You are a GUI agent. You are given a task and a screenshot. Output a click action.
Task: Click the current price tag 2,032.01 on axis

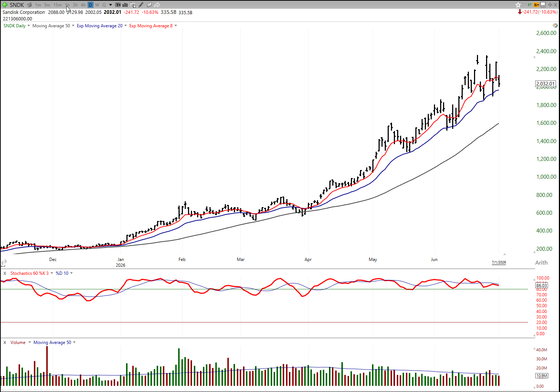(545, 84)
